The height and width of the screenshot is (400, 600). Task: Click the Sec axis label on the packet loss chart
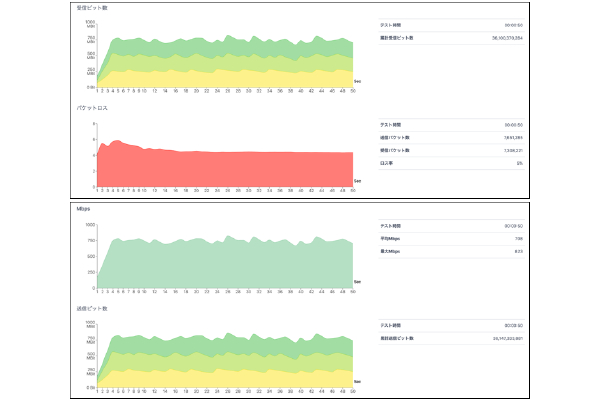point(357,181)
